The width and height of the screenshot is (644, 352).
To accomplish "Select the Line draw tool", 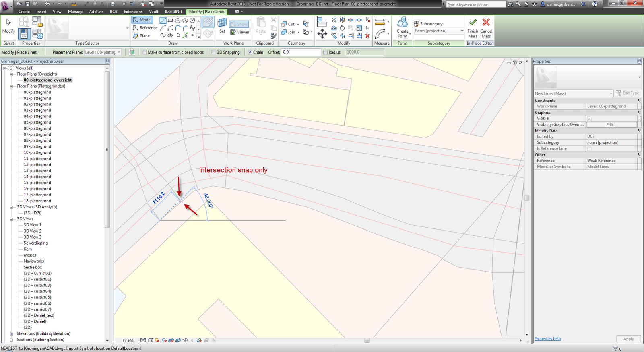I will [163, 20].
